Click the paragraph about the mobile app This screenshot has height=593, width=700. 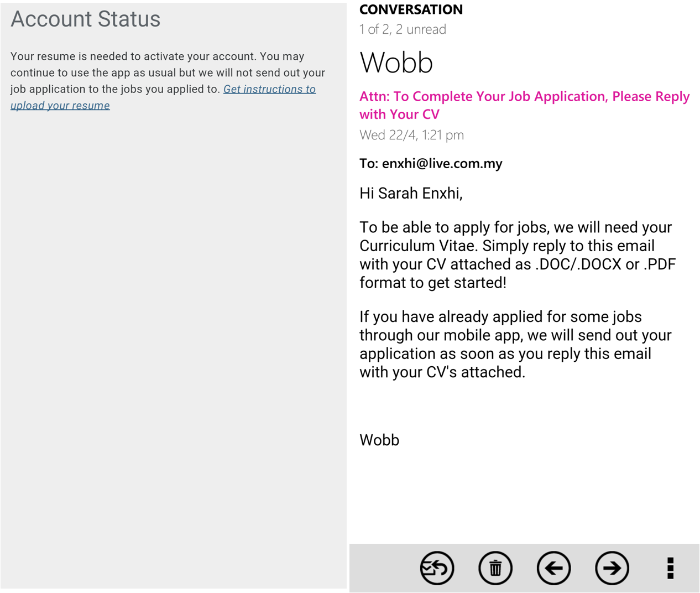tap(515, 344)
